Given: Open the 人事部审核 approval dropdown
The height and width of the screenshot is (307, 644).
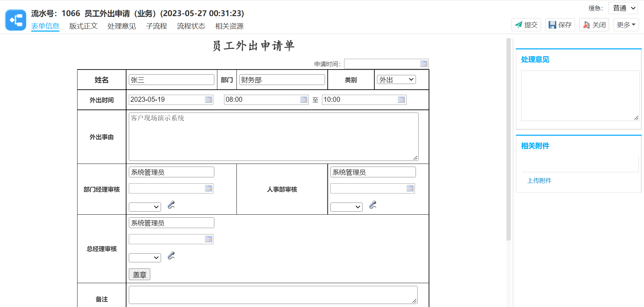Looking at the screenshot, I should pyautogui.click(x=346, y=207).
